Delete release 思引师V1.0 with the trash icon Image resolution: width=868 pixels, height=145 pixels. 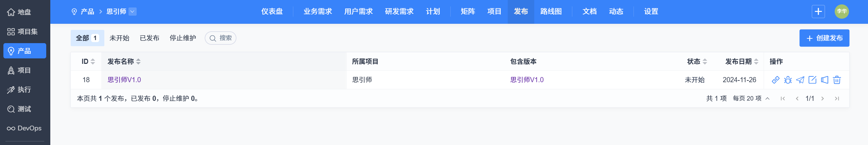pyautogui.click(x=837, y=80)
